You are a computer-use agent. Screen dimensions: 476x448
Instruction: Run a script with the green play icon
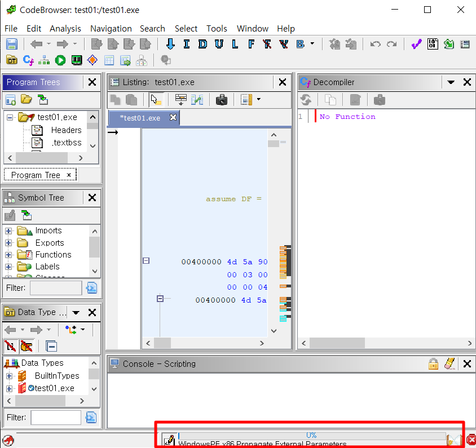click(x=60, y=60)
